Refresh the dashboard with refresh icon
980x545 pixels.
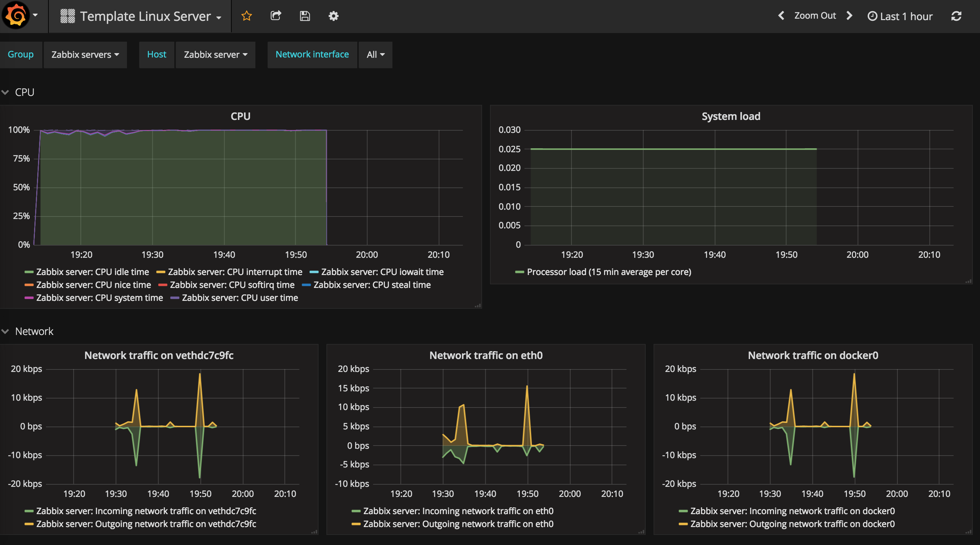click(x=956, y=16)
